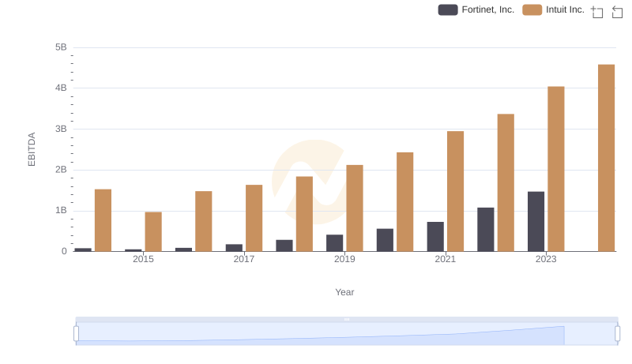Select the Intuit bar for 2017
632x364 pixels.
[x=254, y=218]
